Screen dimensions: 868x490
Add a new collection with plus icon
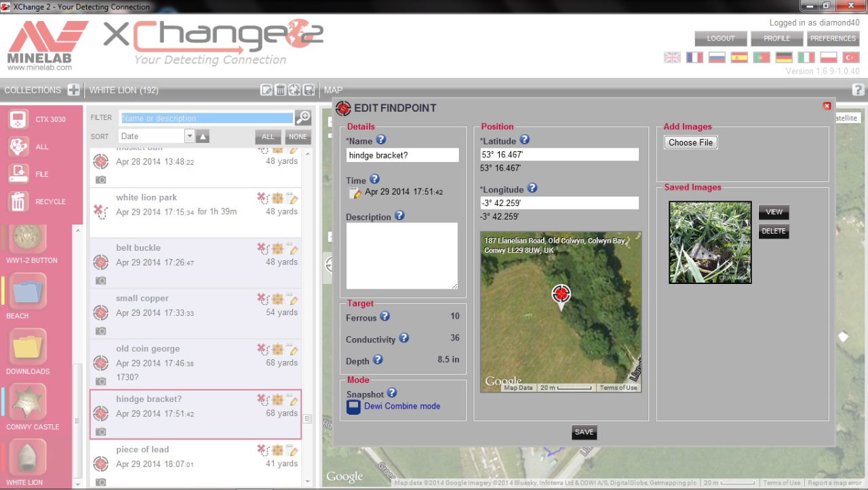pyautogui.click(x=73, y=90)
